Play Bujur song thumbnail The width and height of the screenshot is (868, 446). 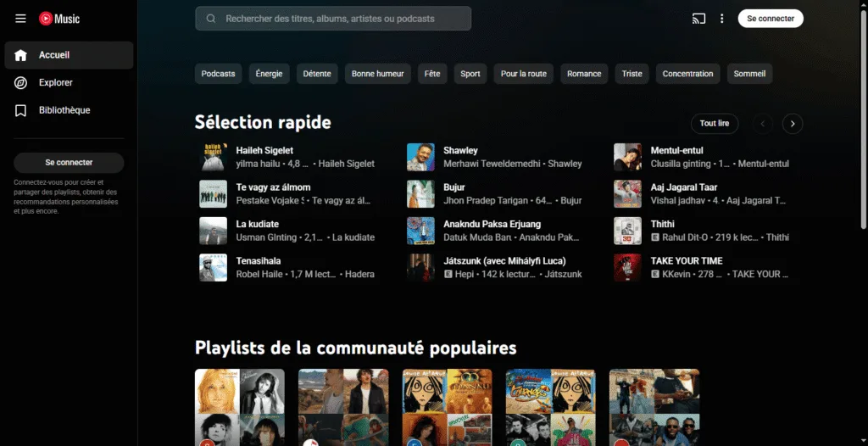420,194
